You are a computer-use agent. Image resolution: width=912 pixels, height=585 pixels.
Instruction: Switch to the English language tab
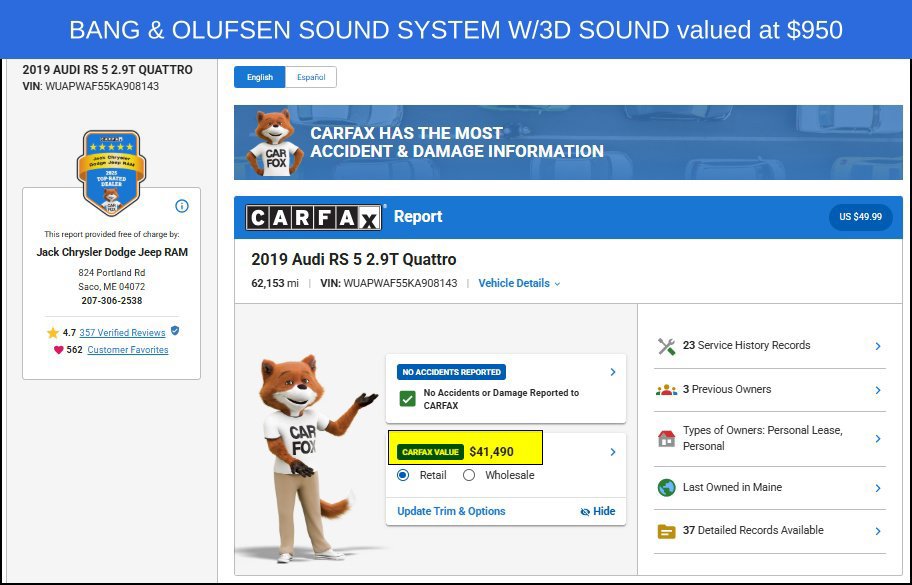tap(259, 77)
